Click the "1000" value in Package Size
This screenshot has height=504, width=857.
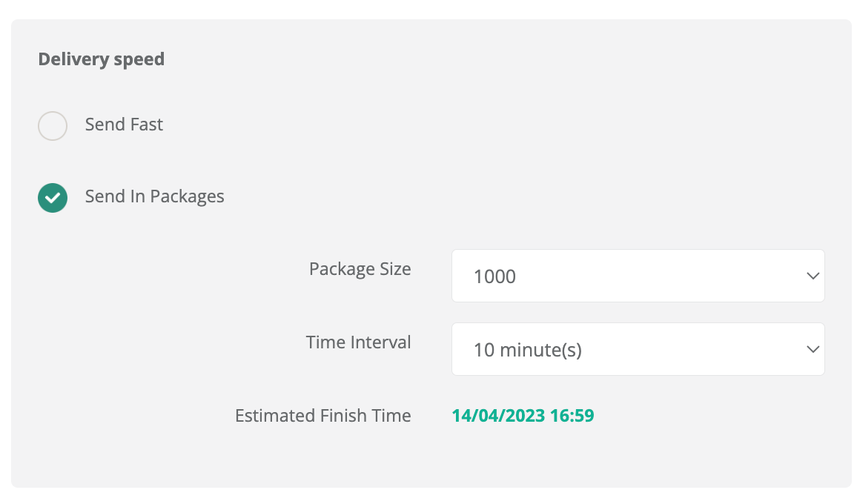tap(494, 276)
